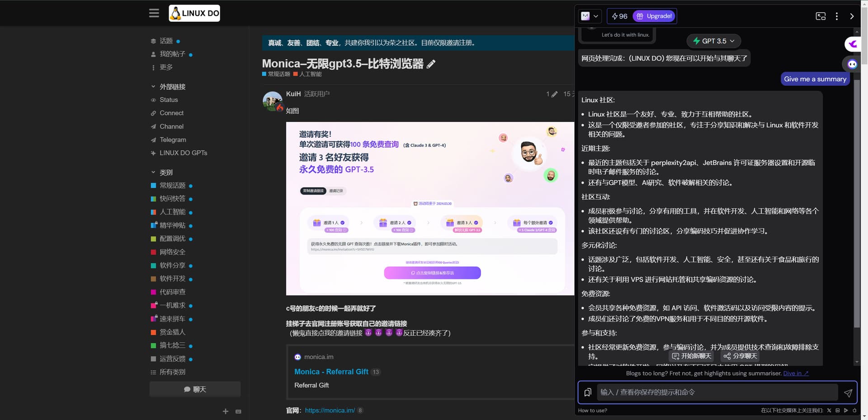Go to 常规话题 category in sidebar

(x=172, y=186)
